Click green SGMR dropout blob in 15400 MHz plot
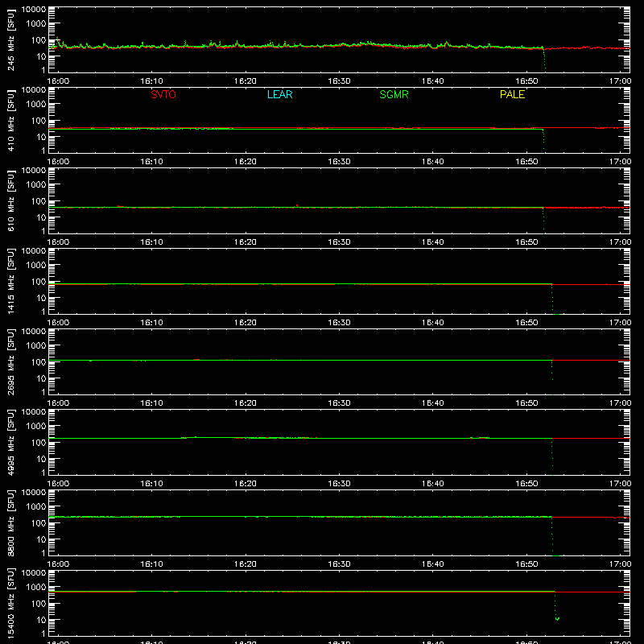The height and width of the screenshot is (644, 644). 557,618
